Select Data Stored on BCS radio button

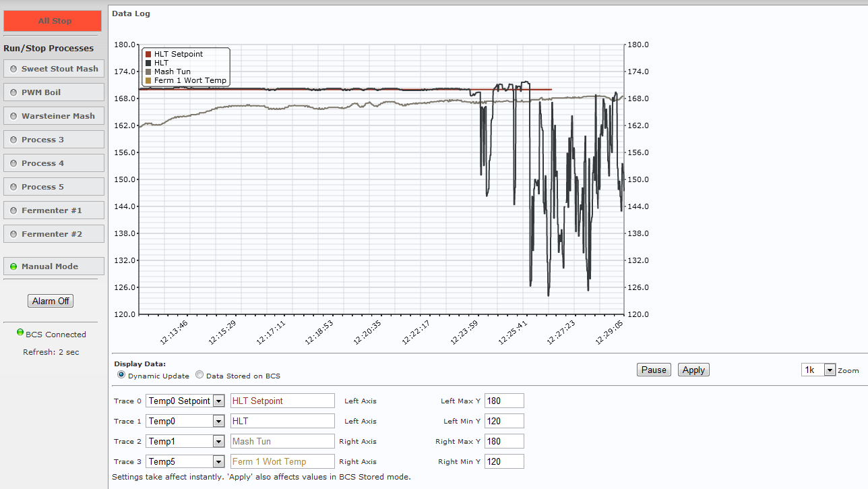[199, 374]
